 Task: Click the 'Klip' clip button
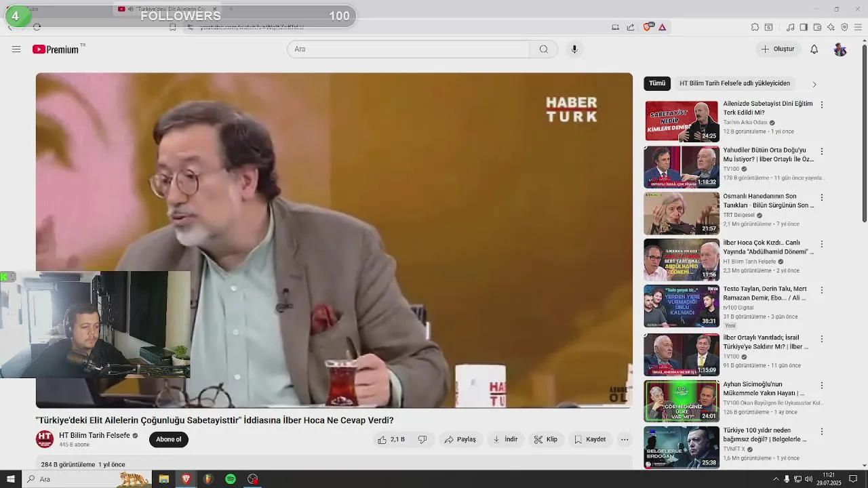pyautogui.click(x=546, y=439)
